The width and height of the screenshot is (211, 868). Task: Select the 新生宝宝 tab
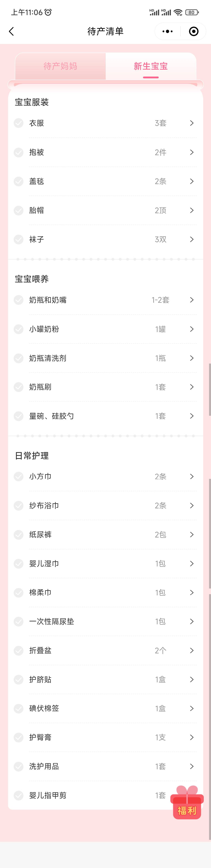tap(151, 66)
